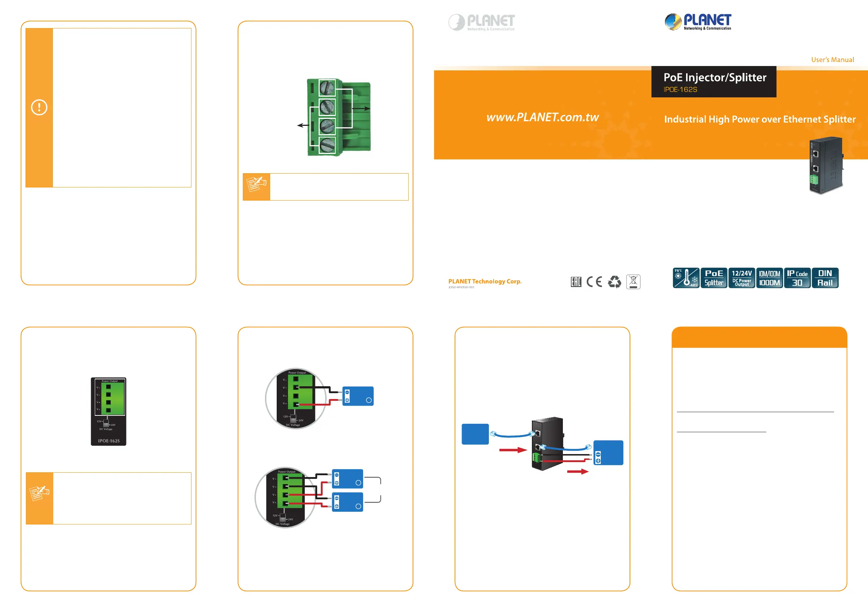
Task: Click the colored PLANET logo
Action: 698,22
